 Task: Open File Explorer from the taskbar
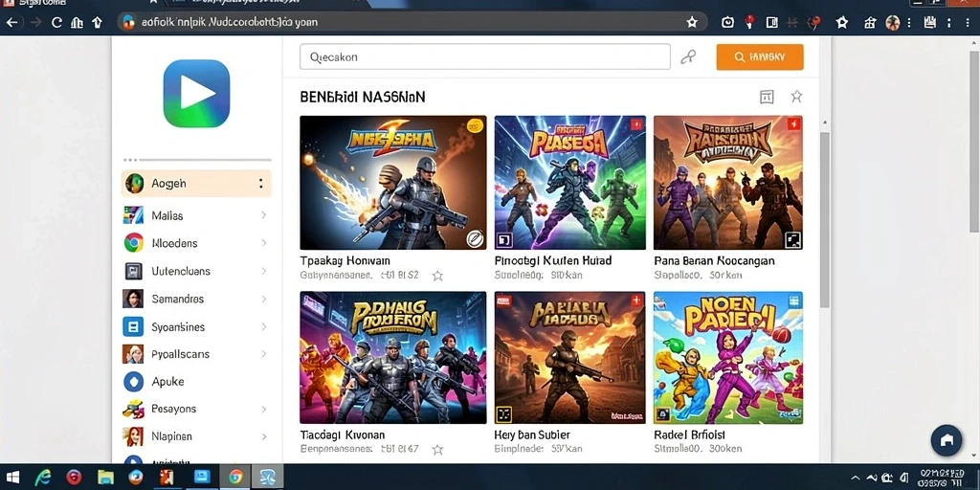pyautogui.click(x=105, y=477)
